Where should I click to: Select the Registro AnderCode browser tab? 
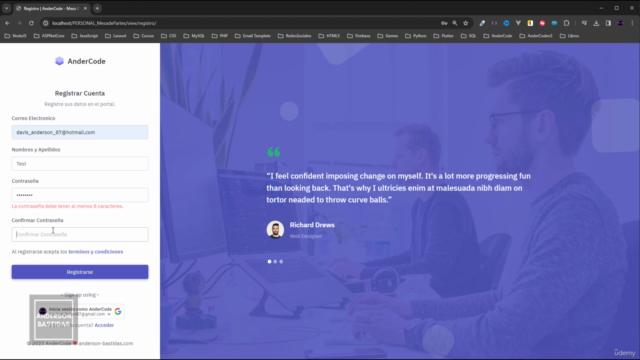51,8
